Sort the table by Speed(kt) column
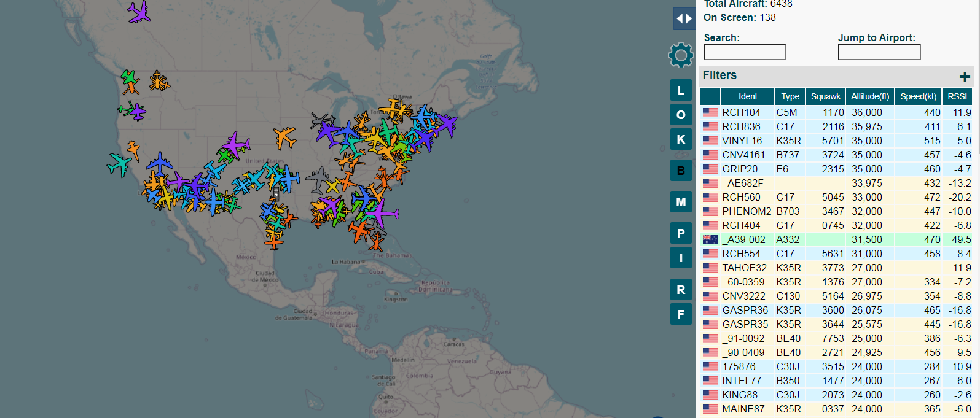Image resolution: width=980 pixels, height=418 pixels. point(919,96)
